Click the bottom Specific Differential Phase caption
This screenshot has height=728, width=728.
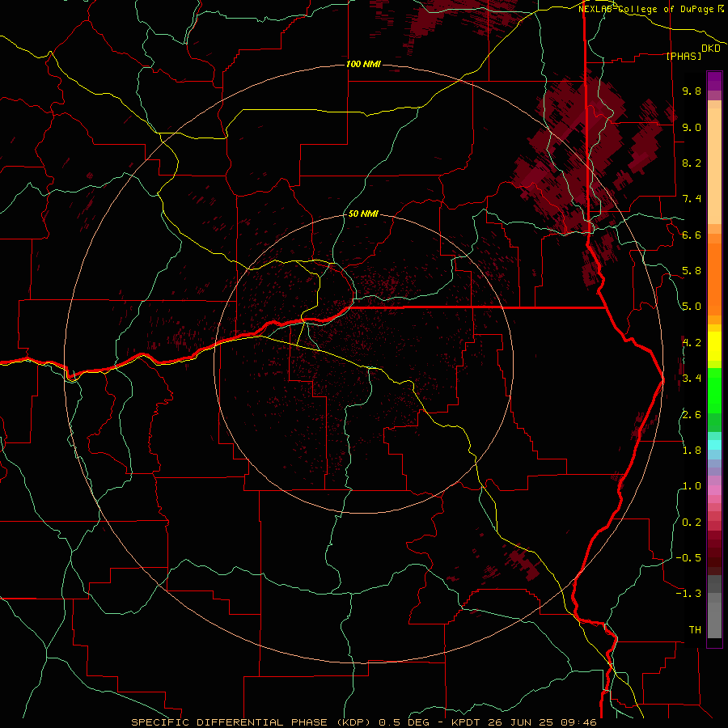tap(364, 722)
